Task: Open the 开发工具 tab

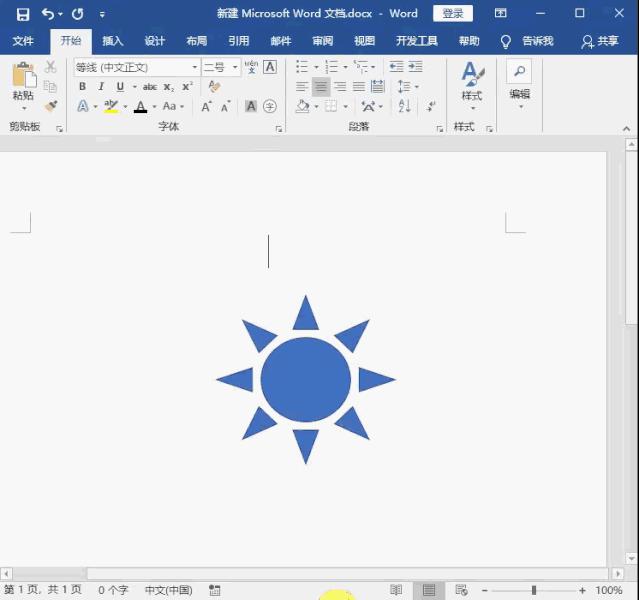Action: point(416,41)
